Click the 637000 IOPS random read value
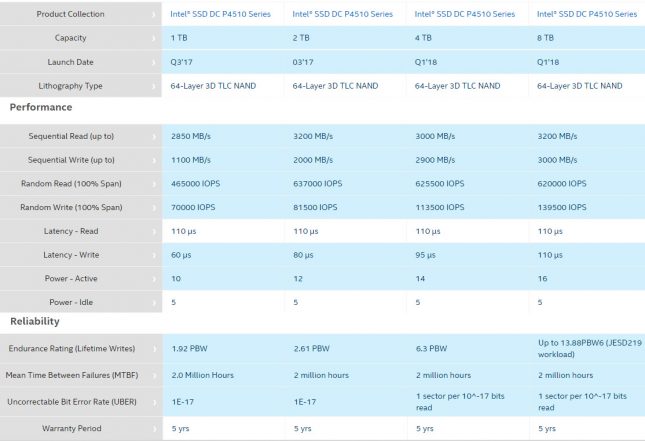 click(x=318, y=183)
